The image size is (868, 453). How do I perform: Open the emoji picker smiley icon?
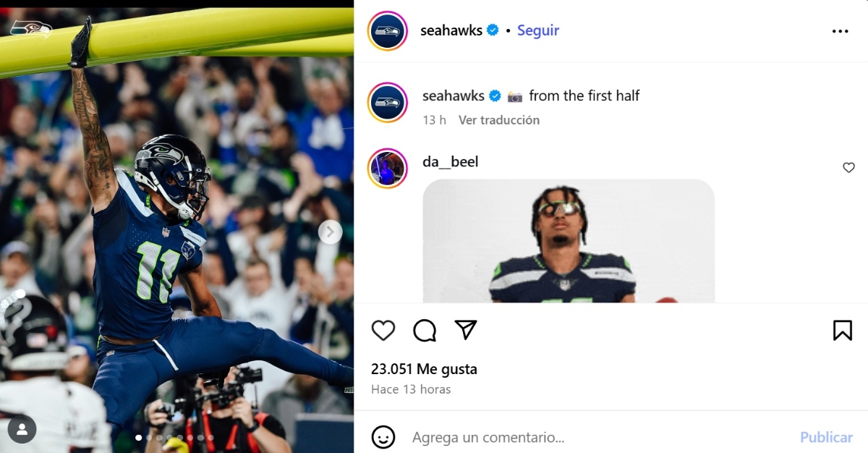coord(383,437)
